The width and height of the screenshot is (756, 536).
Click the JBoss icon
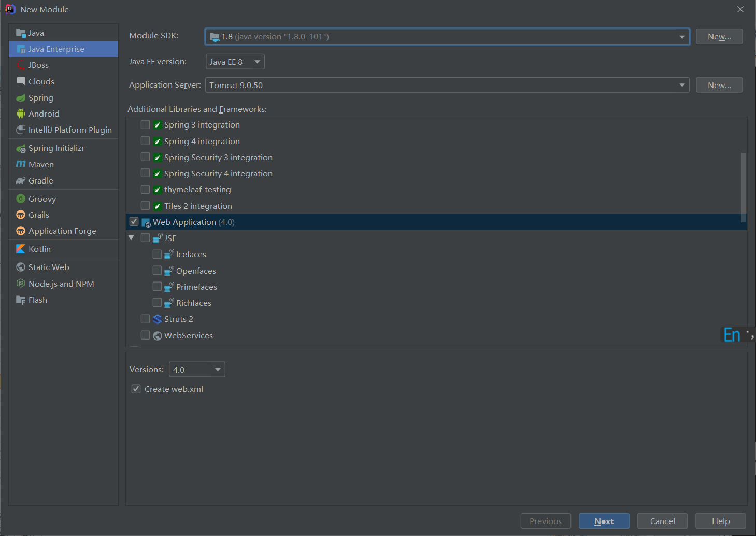click(21, 65)
